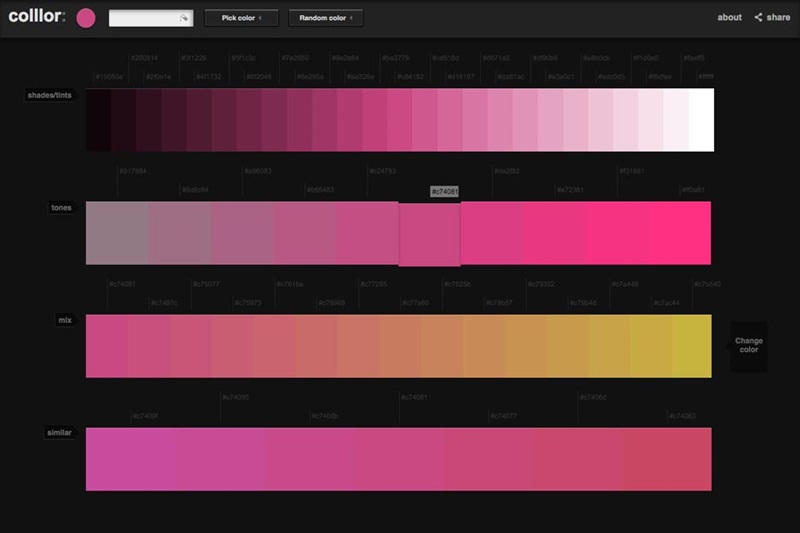Select the leftmost magenta similar swatch
The image size is (800, 533).
[x=130, y=459]
